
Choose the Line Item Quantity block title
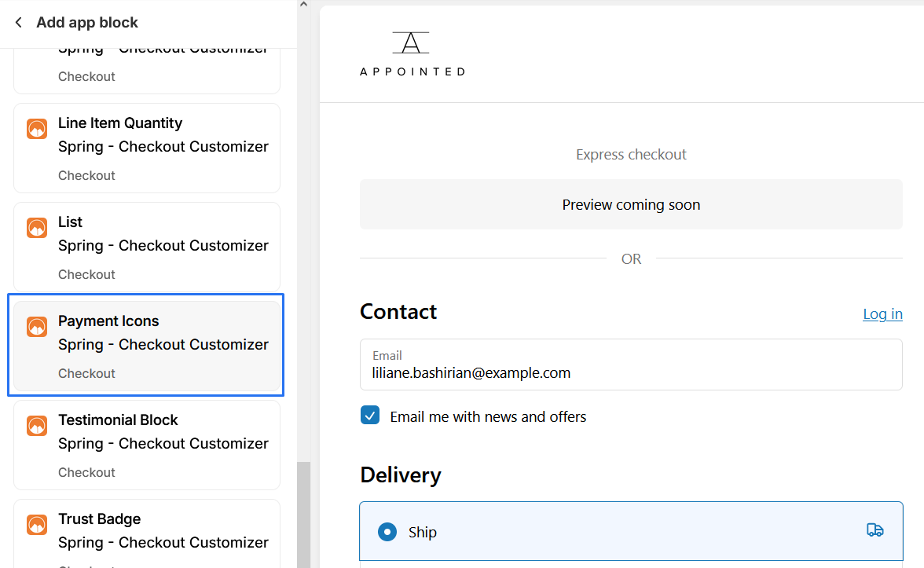(x=120, y=123)
